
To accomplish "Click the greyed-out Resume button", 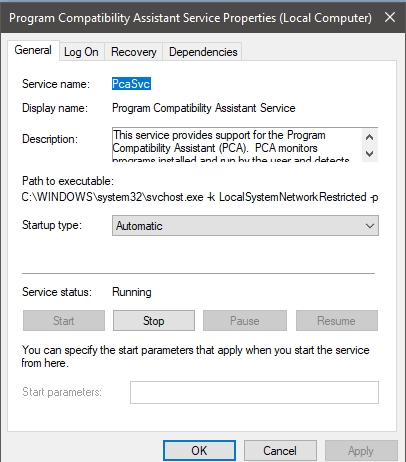I will [x=337, y=321].
